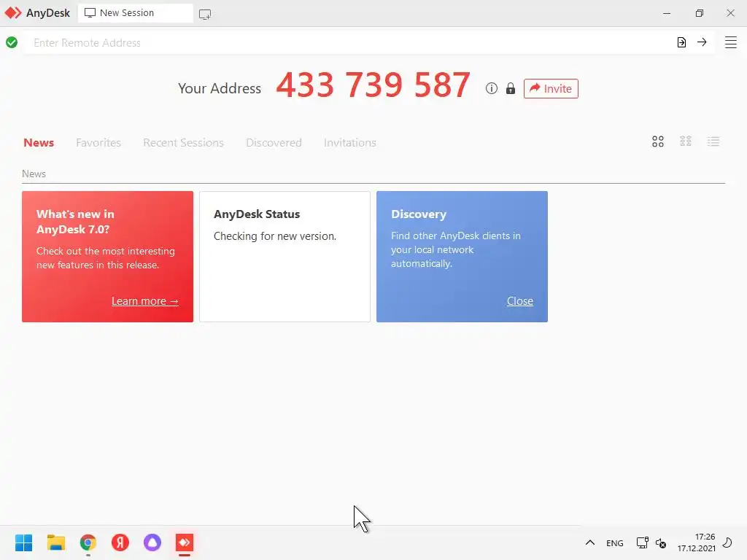Minimize the AnyDesk window
The image size is (747, 560).
(667, 13)
